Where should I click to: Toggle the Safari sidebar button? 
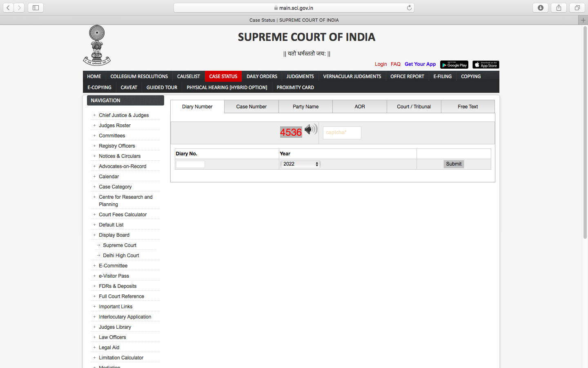[36, 8]
